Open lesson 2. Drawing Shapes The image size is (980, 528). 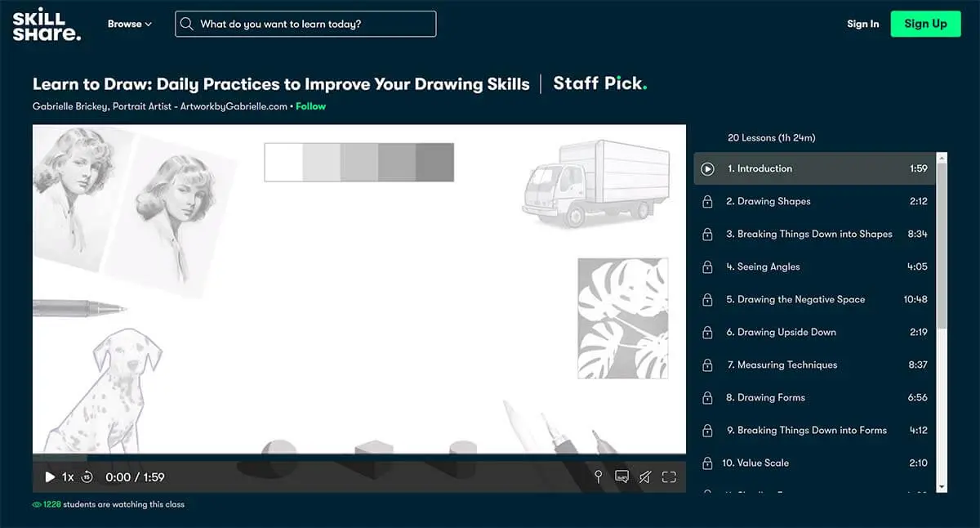(814, 201)
